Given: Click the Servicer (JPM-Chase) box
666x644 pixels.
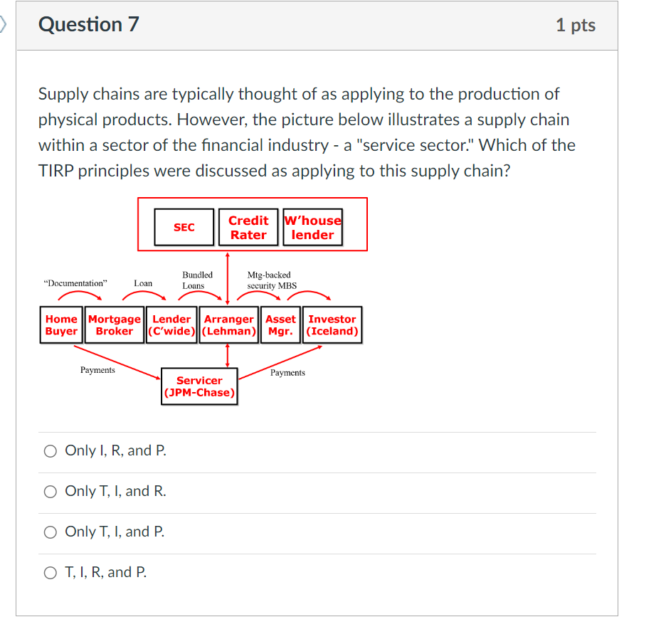Looking at the screenshot, I should coord(199,386).
